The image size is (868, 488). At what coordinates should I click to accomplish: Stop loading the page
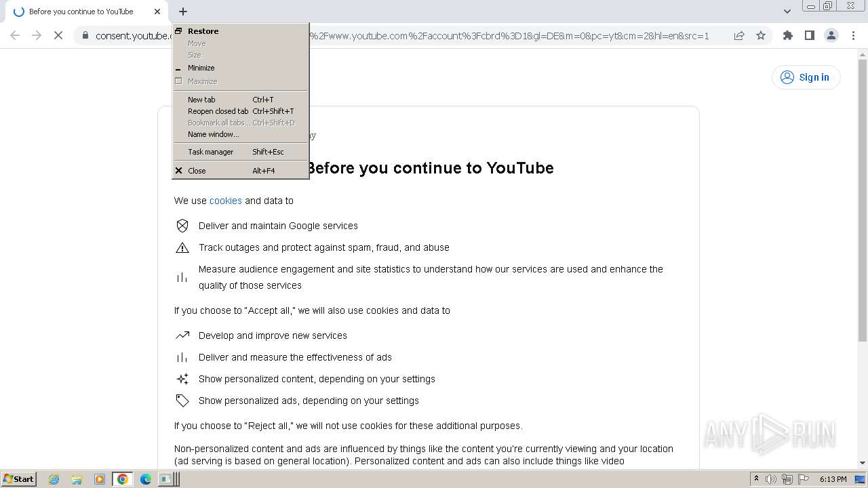(x=58, y=35)
